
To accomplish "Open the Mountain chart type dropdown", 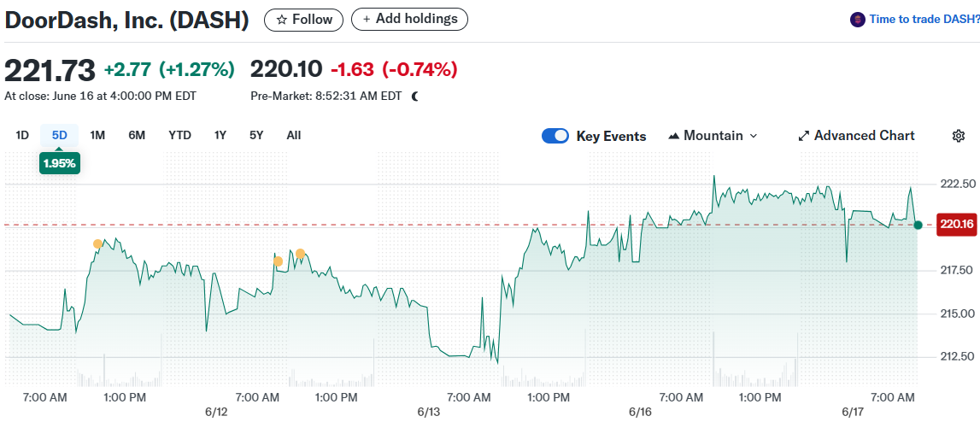I will click(x=713, y=136).
